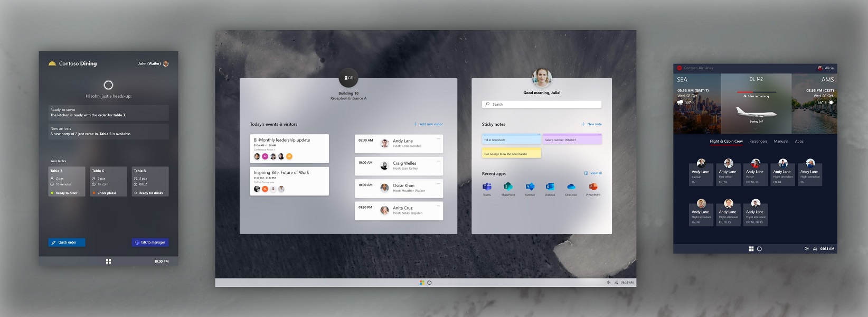Viewport: 868px width, 317px height.
Task: Launch SharePoint from Recent apps
Action: pyautogui.click(x=508, y=187)
